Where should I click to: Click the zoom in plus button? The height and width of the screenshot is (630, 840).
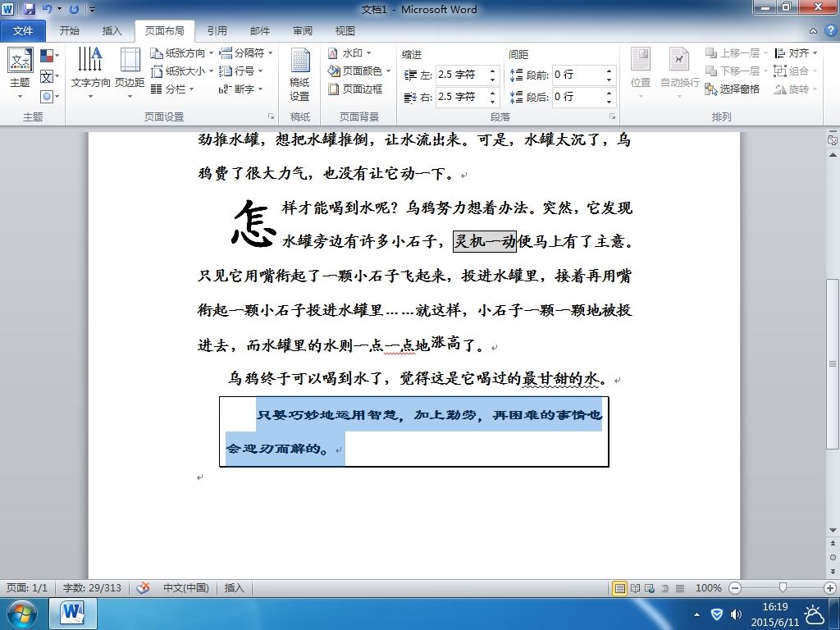(x=830, y=588)
